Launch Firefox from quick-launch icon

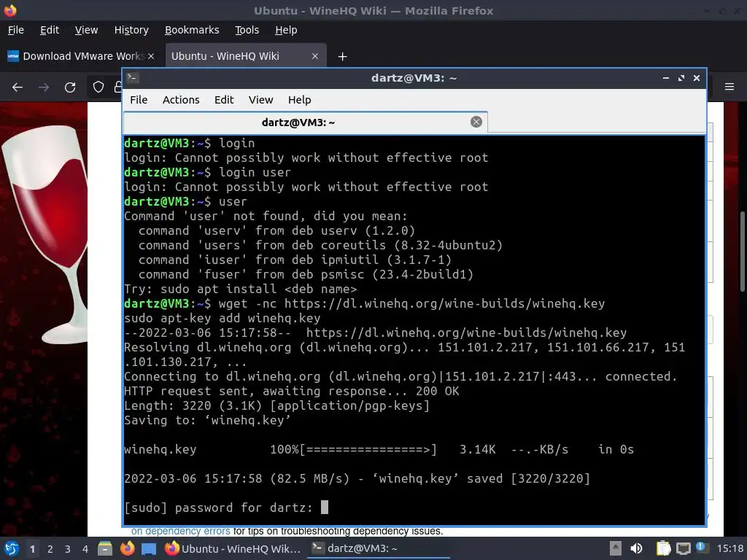pyautogui.click(x=127, y=548)
